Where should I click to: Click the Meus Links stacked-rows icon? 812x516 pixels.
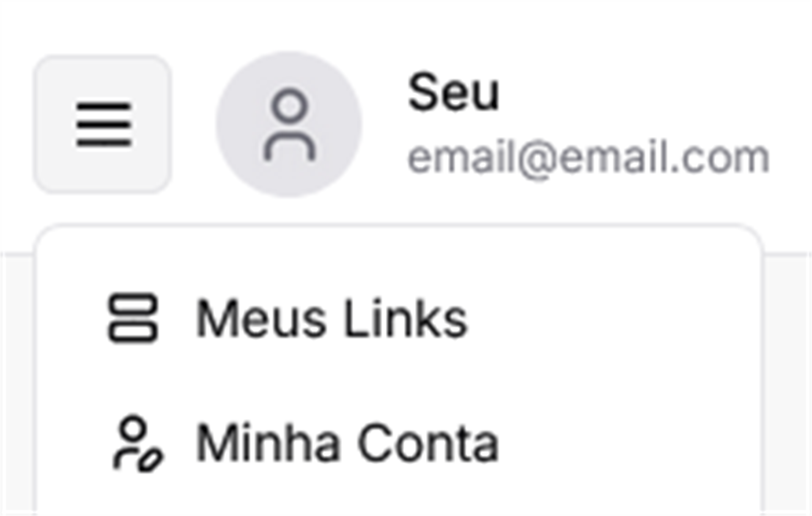tap(133, 318)
